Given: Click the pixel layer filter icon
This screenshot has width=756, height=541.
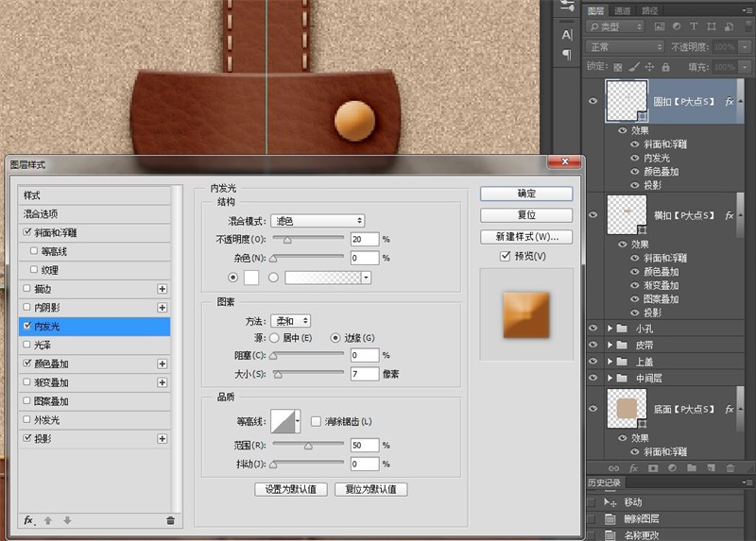Looking at the screenshot, I should [x=659, y=26].
